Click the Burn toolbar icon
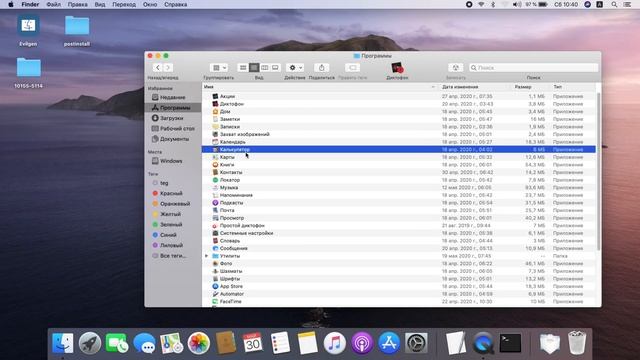 [456, 68]
